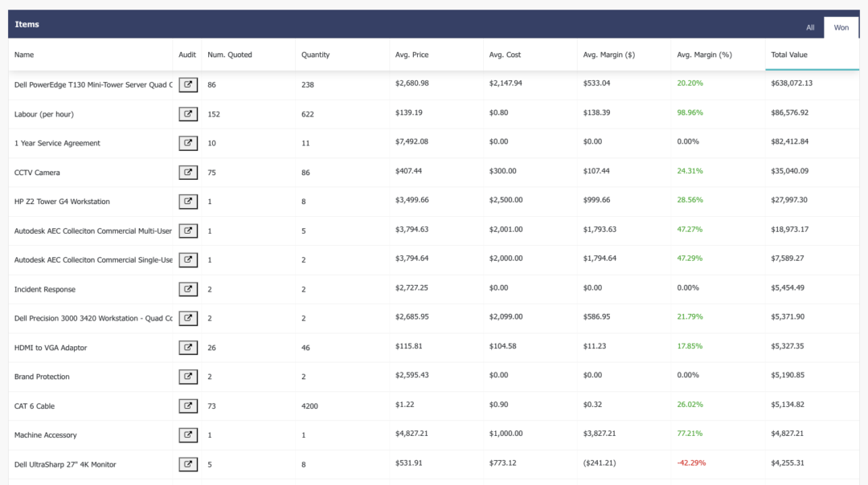Sort by Avg. Price column header
Image resolution: width=868 pixels, height=485 pixels.
pyautogui.click(x=411, y=55)
